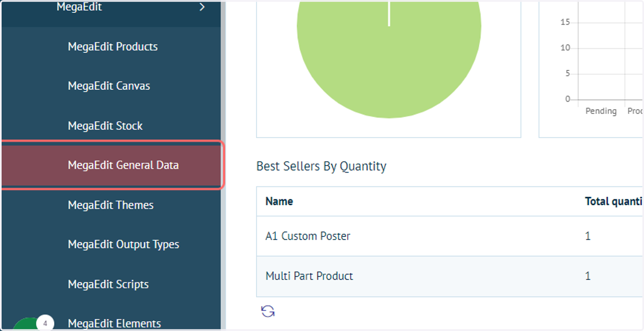This screenshot has height=331, width=644.
Task: Click the Total quantity column header
Action: click(614, 202)
